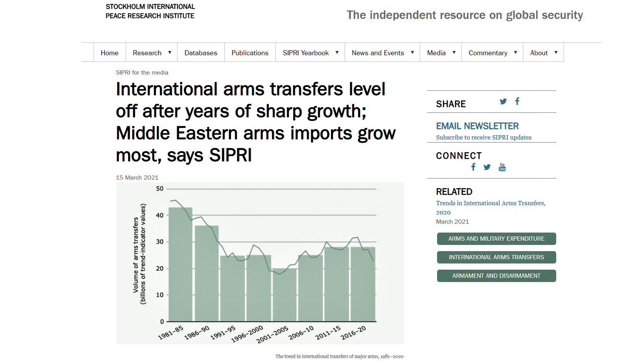Click the tagline 'The independent resource on global security'

pos(465,15)
